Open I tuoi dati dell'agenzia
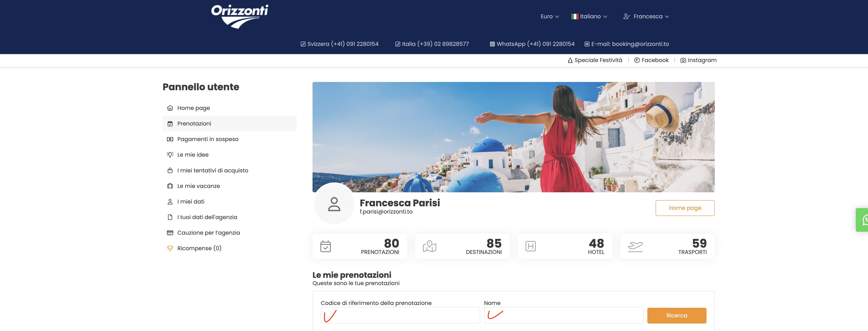Image resolution: width=868 pixels, height=331 pixels. click(230, 217)
